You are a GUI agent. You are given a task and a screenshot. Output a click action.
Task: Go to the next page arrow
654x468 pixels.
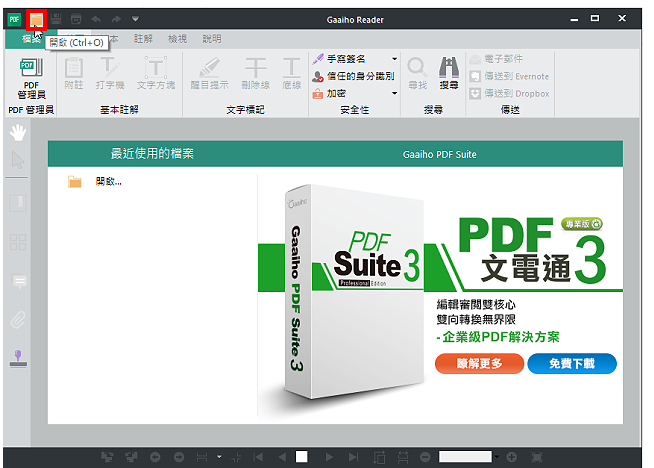[x=329, y=458]
